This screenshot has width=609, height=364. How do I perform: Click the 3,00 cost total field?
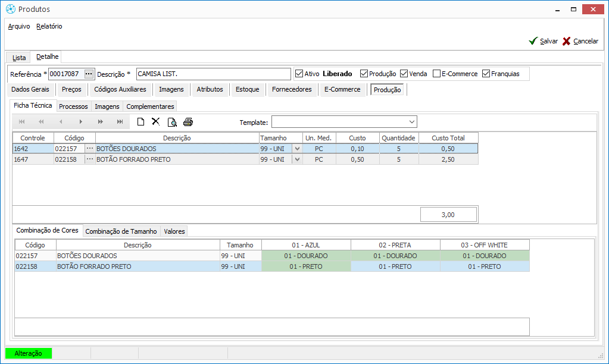[x=448, y=215]
